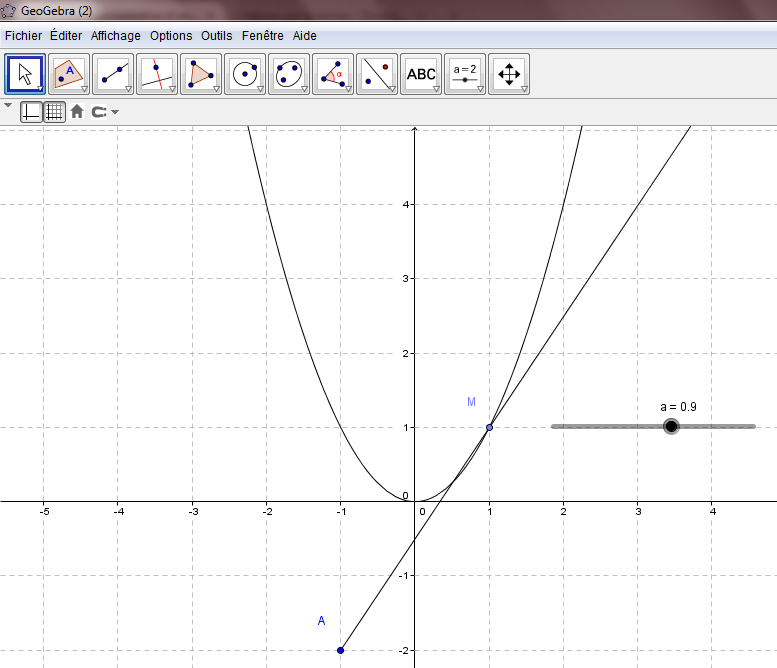Collapse the style bar using small triangle
This screenshot has width=777, height=668.
click(8, 105)
